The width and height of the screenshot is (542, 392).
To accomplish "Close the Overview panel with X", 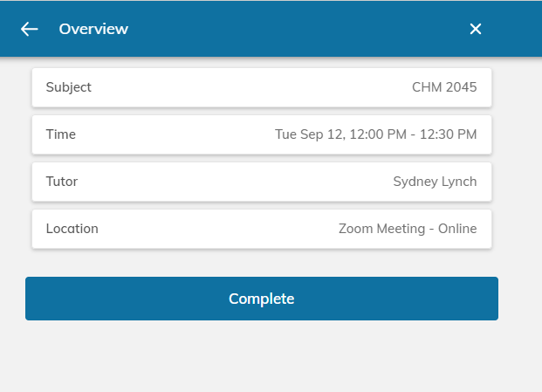I will tap(476, 29).
